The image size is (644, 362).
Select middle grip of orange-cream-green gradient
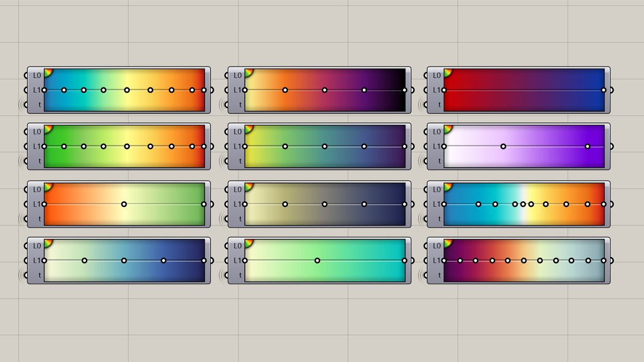pyautogui.click(x=124, y=204)
